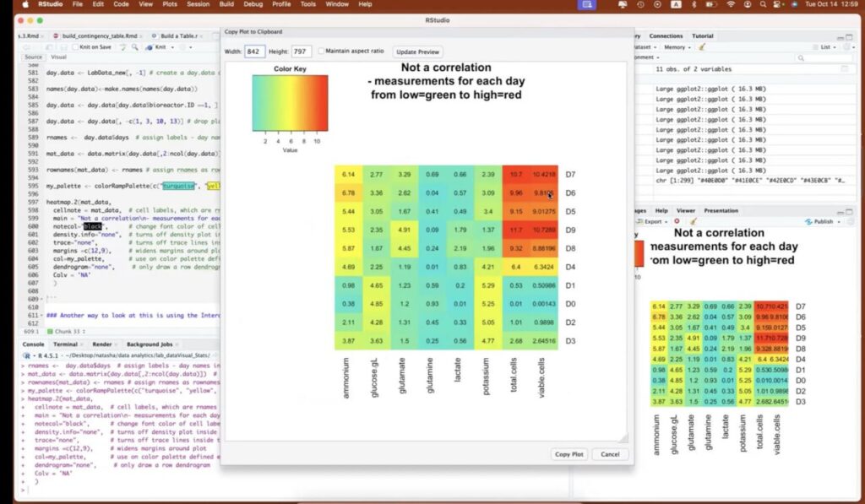This screenshot has height=504, width=865.
Task: Switch to the Connections tab
Action: coord(666,36)
